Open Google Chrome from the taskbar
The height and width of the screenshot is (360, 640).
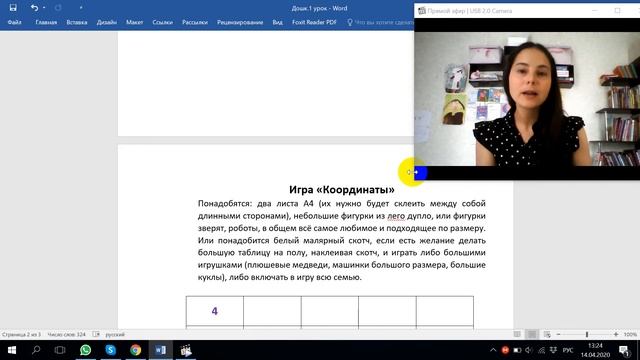[136, 350]
